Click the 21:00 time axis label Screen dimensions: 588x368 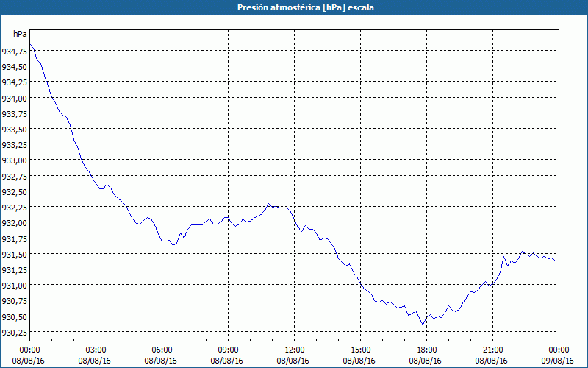click(x=492, y=350)
